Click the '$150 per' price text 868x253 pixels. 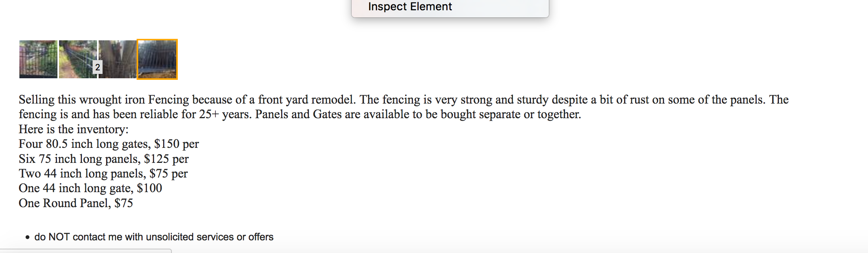point(177,144)
